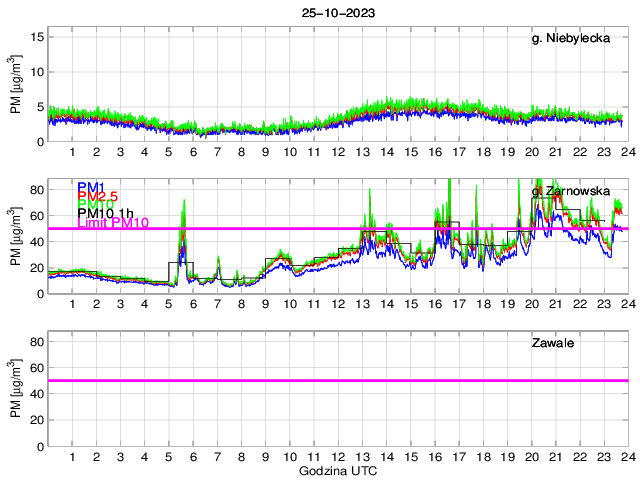The height and width of the screenshot is (480, 640).
Task: Click the g. Żarnowska station label
Action: click(575, 190)
